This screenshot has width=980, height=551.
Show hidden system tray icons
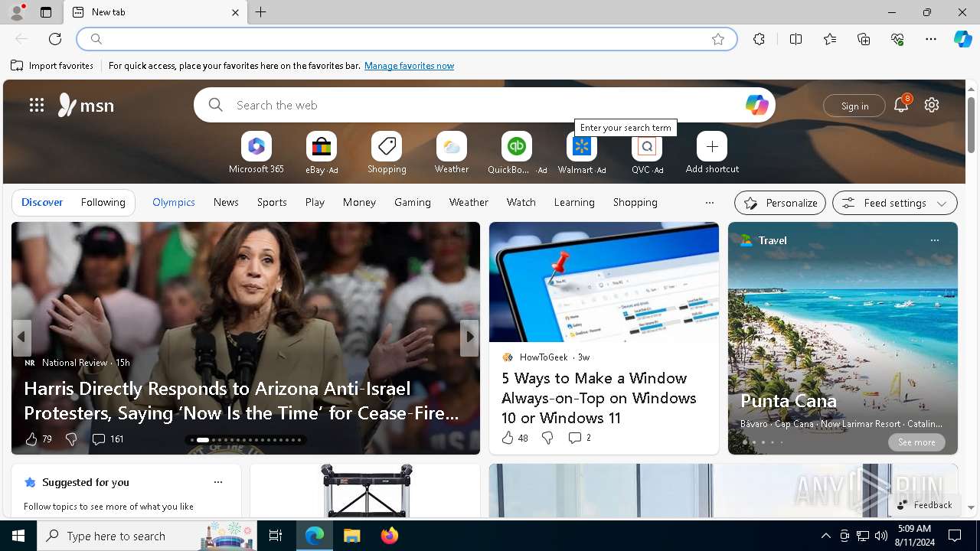pos(825,536)
